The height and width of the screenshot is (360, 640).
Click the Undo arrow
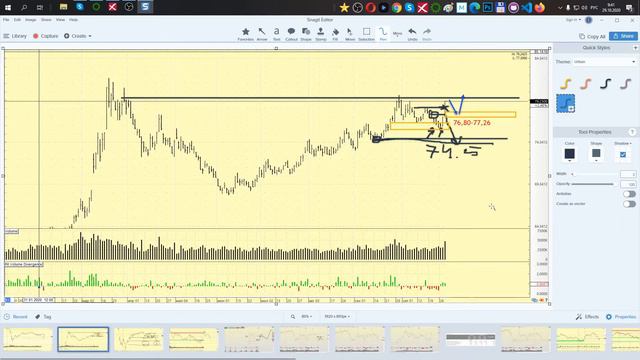click(x=412, y=34)
